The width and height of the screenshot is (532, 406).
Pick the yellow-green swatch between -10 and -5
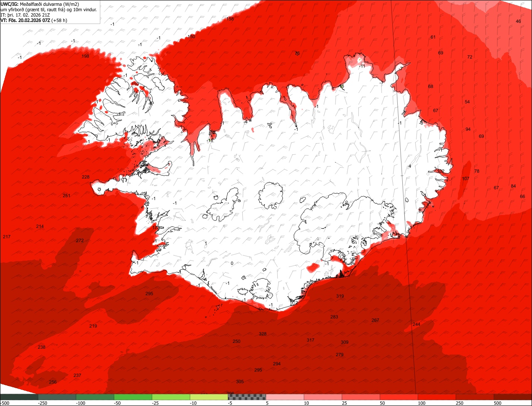[209, 397]
